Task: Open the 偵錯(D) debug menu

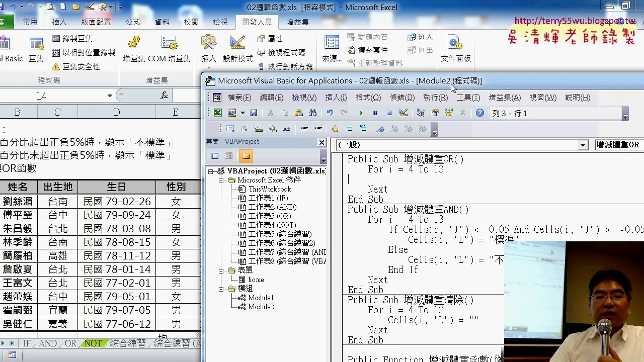Action: 402,98
